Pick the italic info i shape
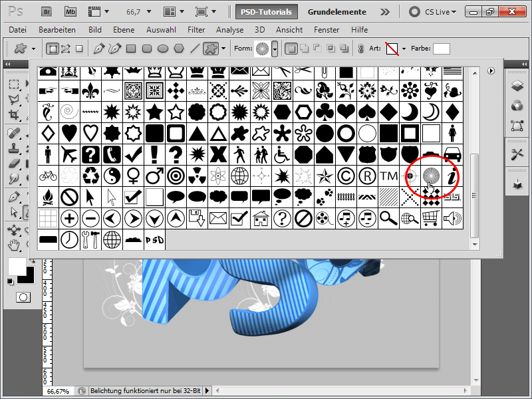The width and height of the screenshot is (532, 399). pyautogui.click(x=453, y=176)
